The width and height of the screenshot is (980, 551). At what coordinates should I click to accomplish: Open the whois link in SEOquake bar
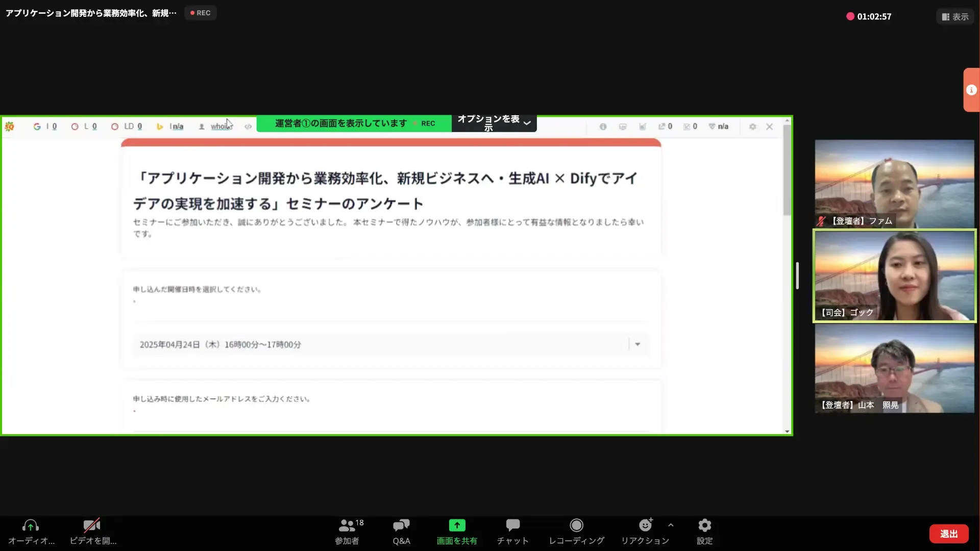221,127
